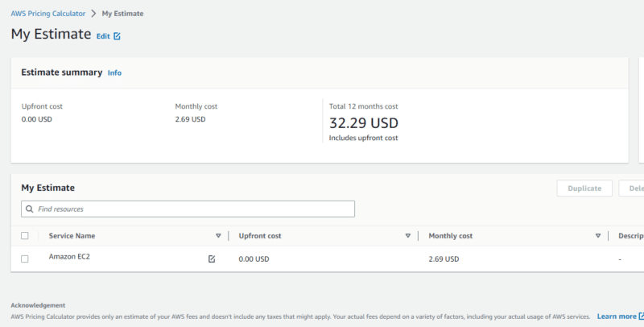Click the magnifier icon in the Find resources box

(30, 209)
